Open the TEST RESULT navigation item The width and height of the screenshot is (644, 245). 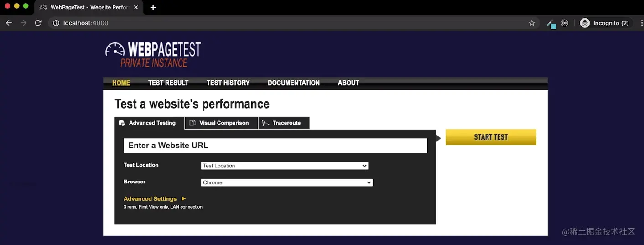168,83
